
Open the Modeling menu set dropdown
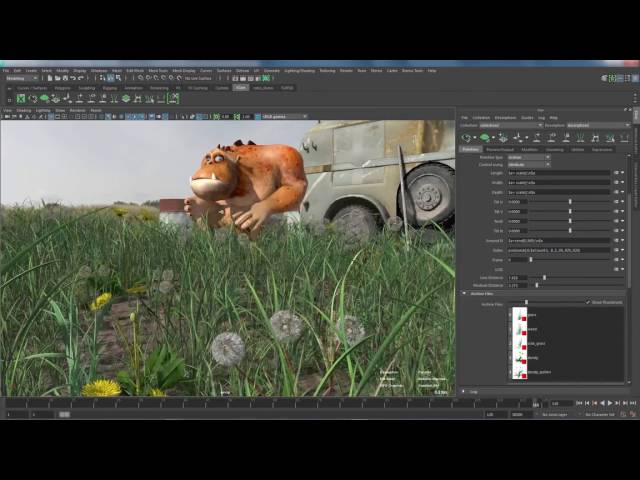[x=22, y=78]
